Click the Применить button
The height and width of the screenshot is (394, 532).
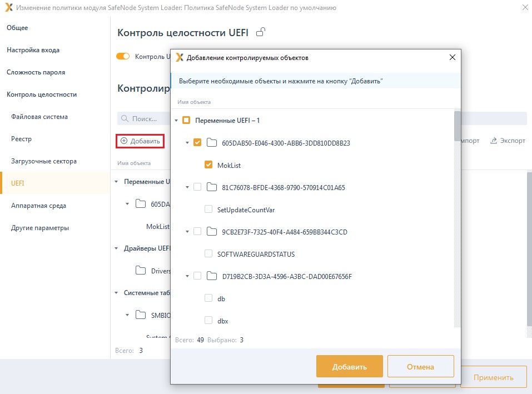(493, 377)
